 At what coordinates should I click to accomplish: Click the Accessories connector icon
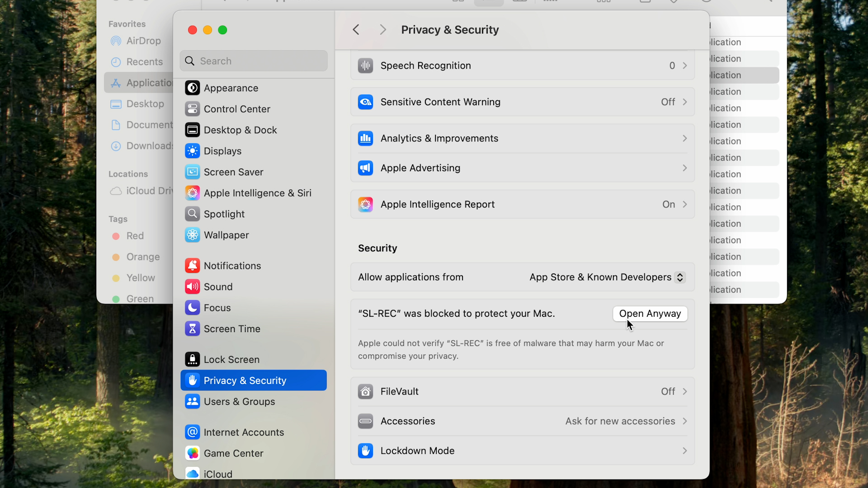tap(365, 421)
